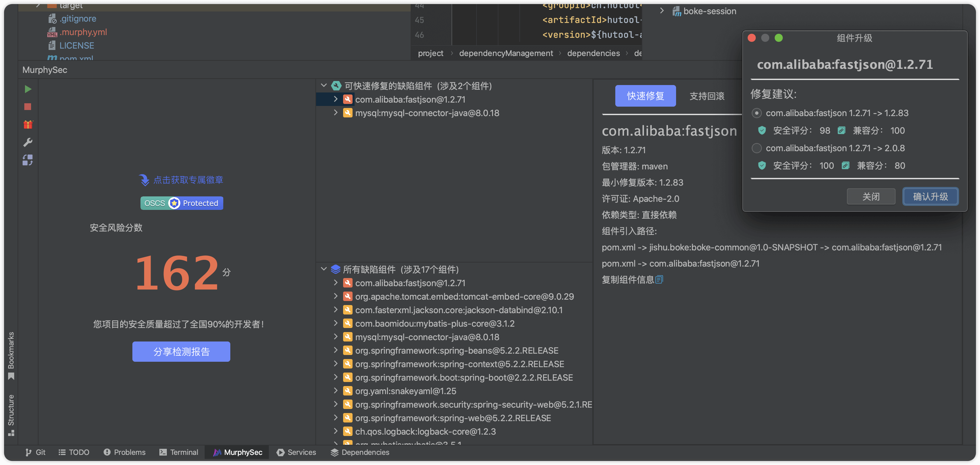The width and height of the screenshot is (980, 465).
Task: Click the gift box icon
Action: pyautogui.click(x=28, y=124)
